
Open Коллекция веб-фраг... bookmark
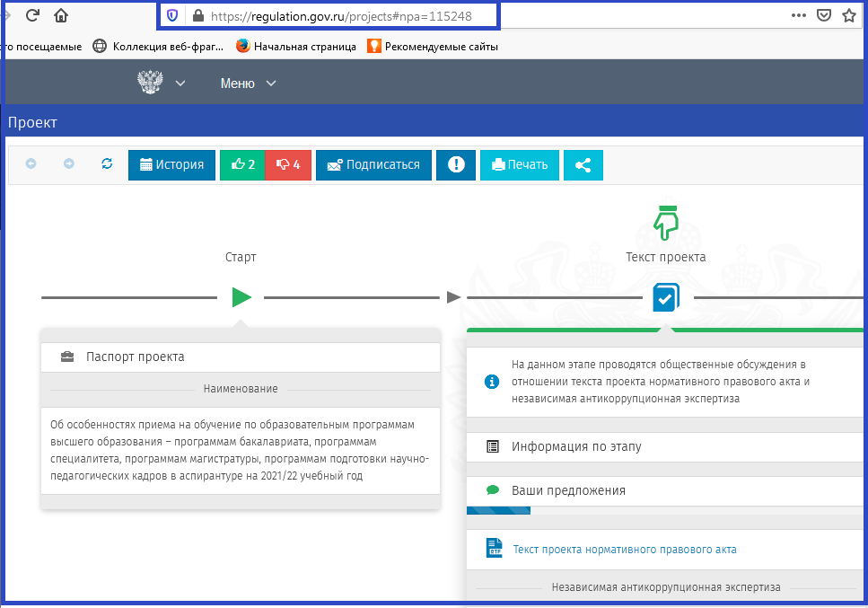(x=158, y=47)
